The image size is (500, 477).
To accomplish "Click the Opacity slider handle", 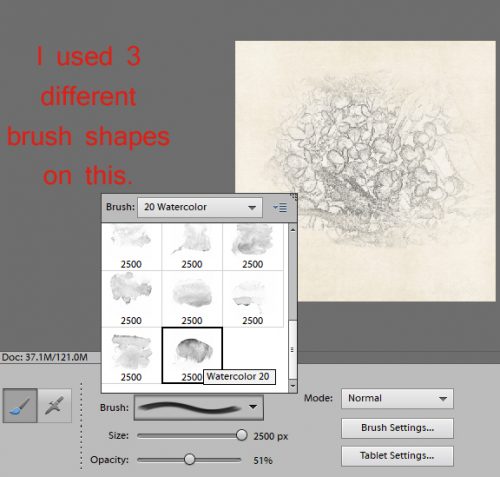I will coord(189,459).
